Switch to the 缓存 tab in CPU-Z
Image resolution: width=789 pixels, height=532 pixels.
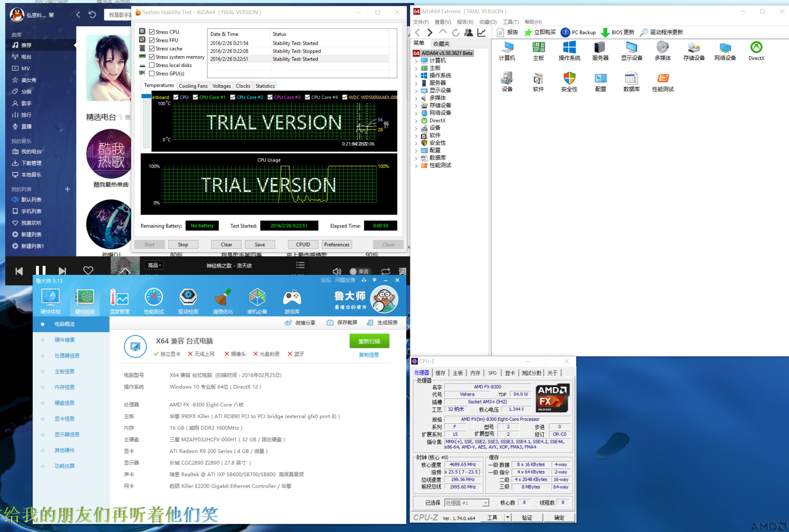[x=440, y=373]
